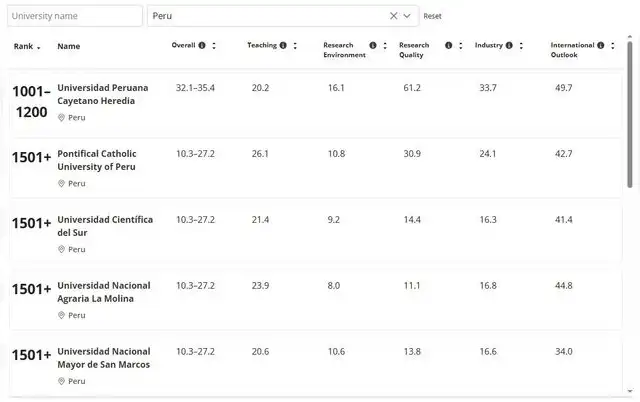Viewport: 640px width, 402px height.
Task: Click the Teaching info icon
Action: point(283,46)
